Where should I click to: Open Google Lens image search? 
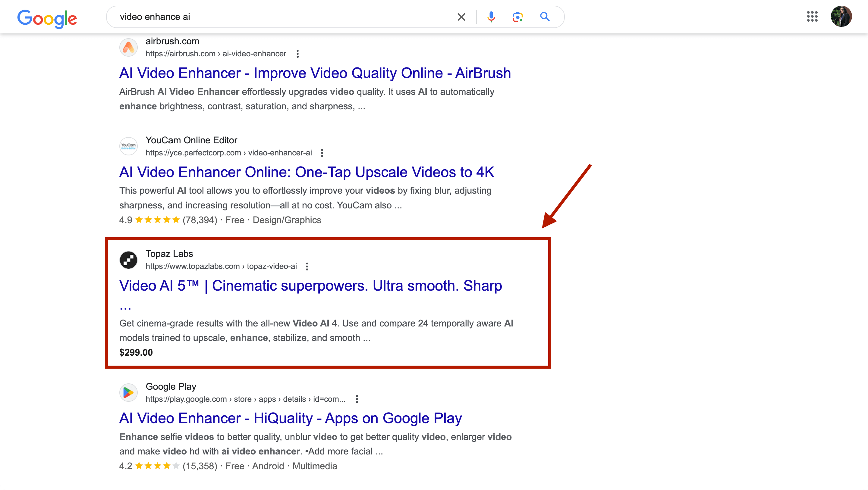[x=517, y=17]
